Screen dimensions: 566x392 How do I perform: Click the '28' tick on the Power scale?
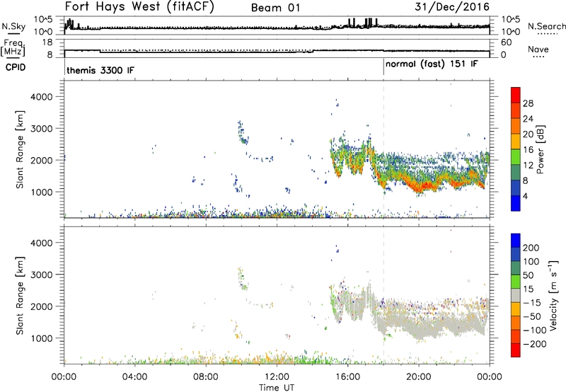click(x=528, y=103)
